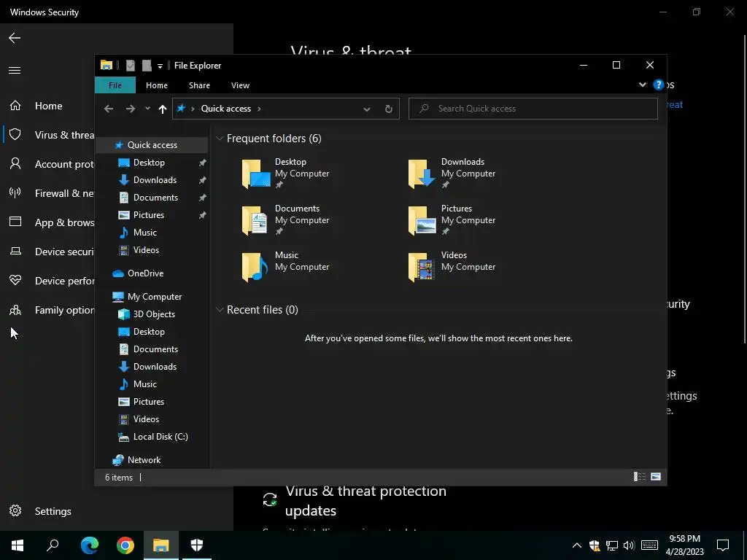The width and height of the screenshot is (747, 560).
Task: Open Customize Quick Access Toolbar dropdown
Action: click(160, 66)
